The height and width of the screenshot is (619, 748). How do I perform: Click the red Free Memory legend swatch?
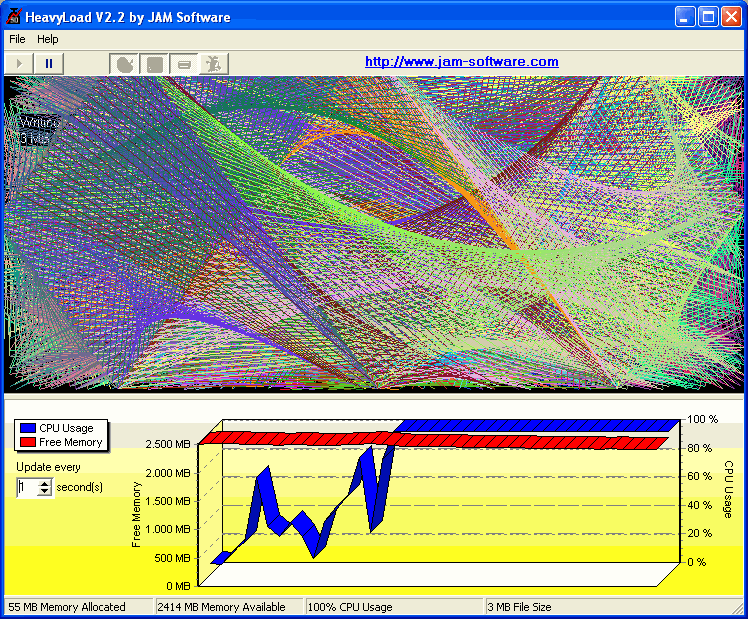click(27, 442)
